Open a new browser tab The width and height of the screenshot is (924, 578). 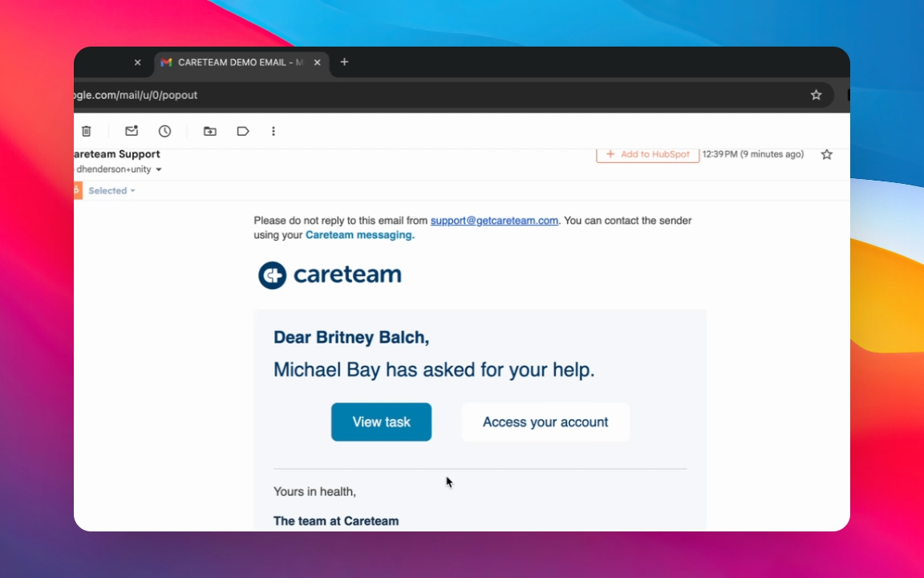(345, 62)
